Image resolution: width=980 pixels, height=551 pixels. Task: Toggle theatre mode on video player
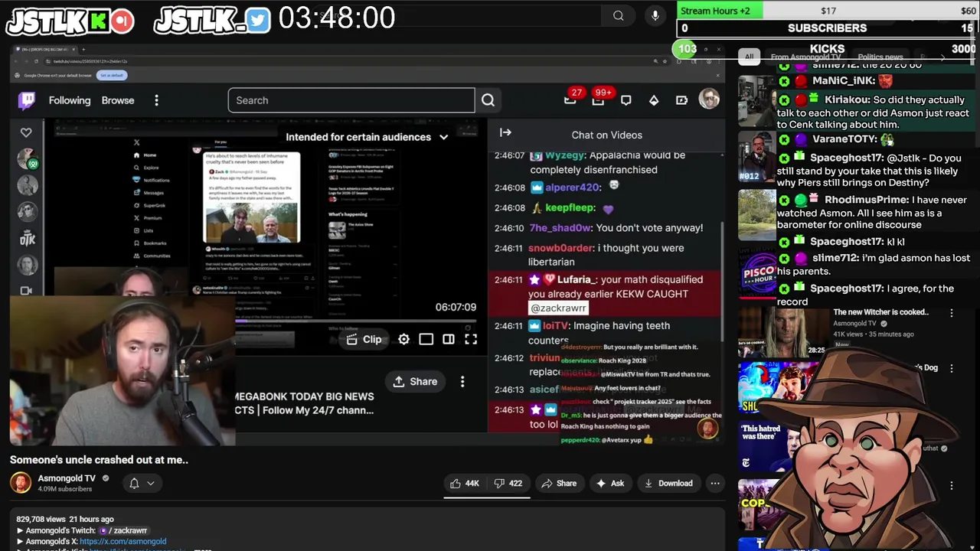pyautogui.click(x=426, y=339)
